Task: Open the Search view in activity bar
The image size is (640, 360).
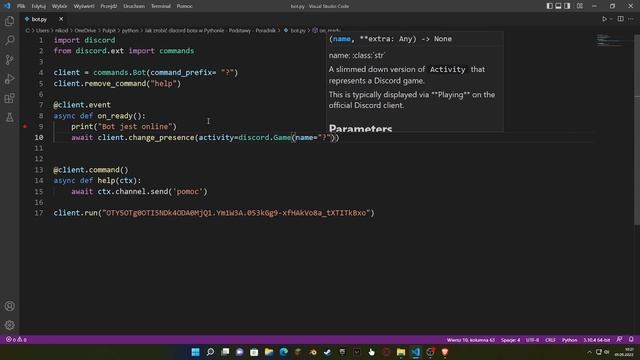Action: [x=9, y=40]
